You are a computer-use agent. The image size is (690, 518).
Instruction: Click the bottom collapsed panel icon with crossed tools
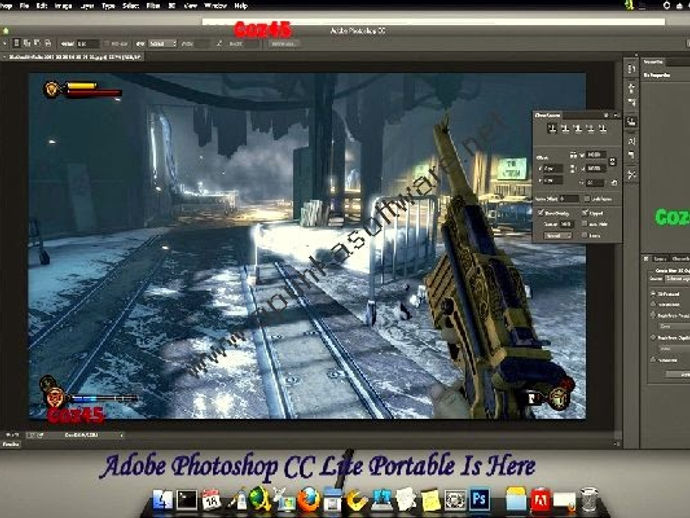point(631,175)
